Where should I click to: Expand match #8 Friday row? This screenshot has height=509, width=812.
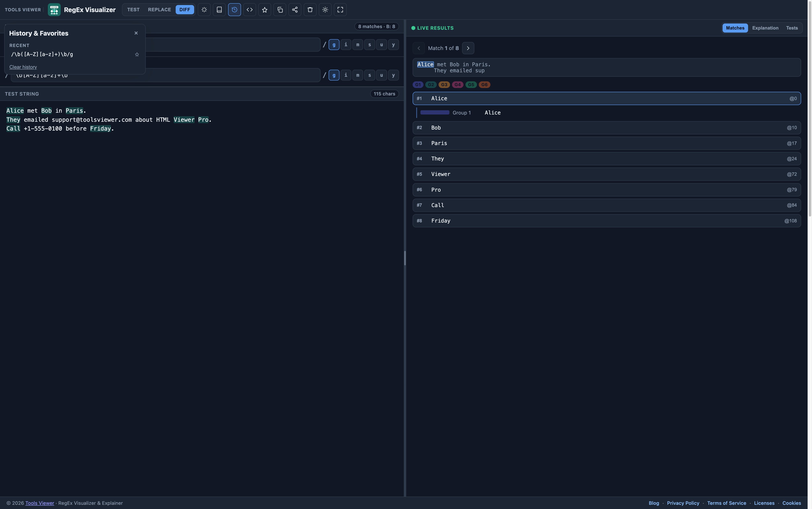pos(607,221)
